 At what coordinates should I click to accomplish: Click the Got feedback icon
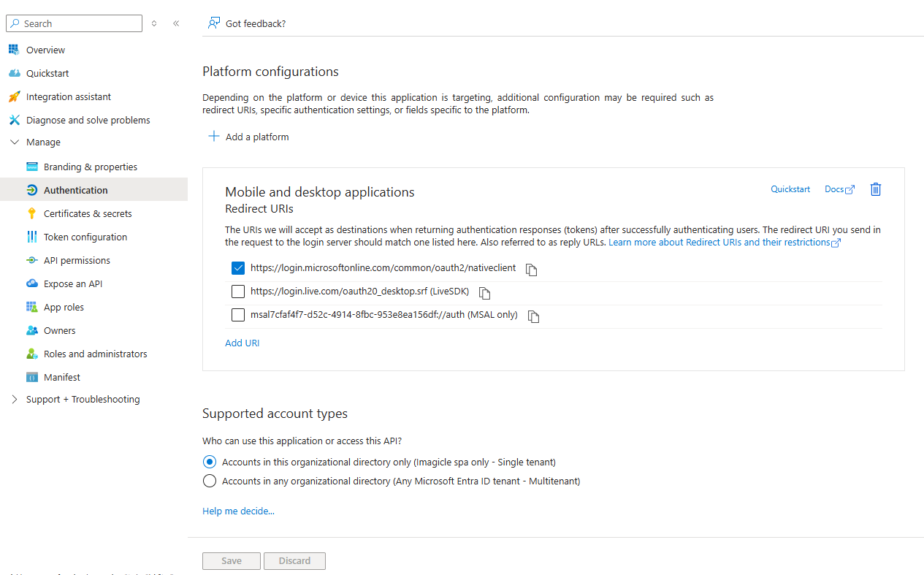[x=213, y=23]
